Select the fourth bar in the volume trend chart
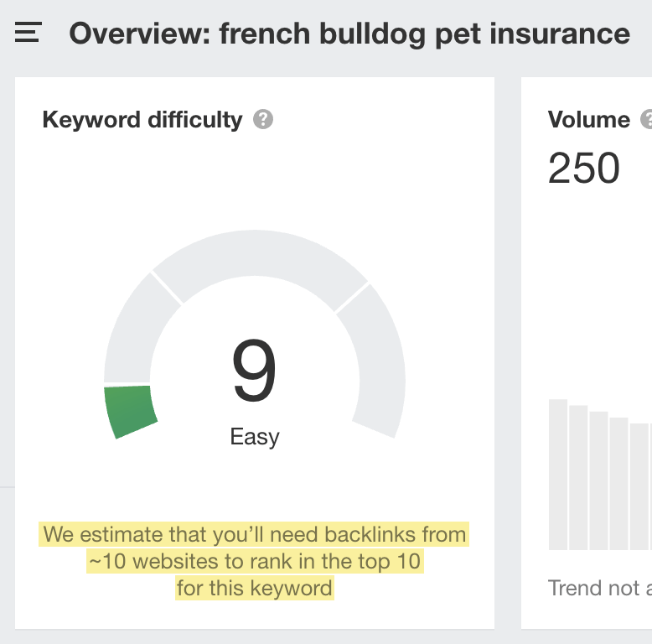This screenshot has width=652, height=644. 618,483
